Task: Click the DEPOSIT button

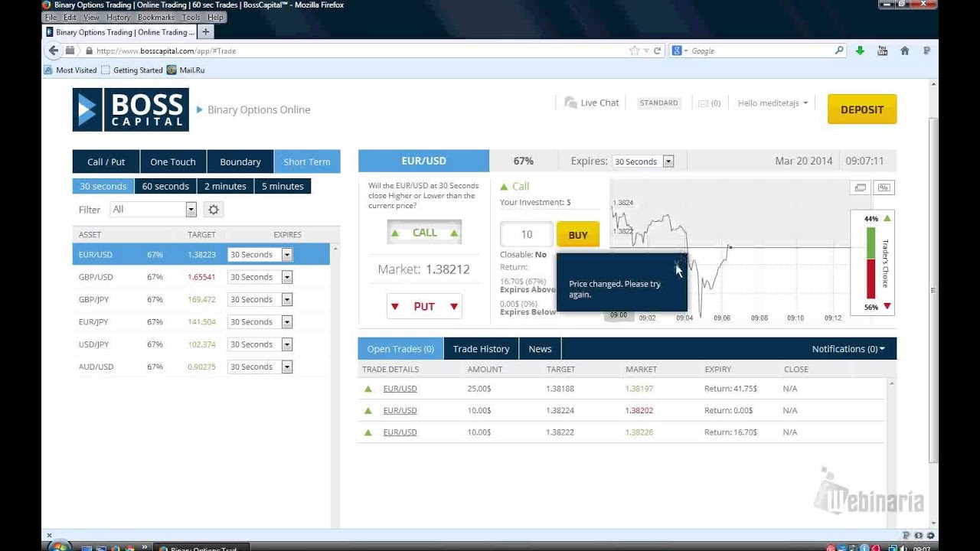Action: coord(862,109)
